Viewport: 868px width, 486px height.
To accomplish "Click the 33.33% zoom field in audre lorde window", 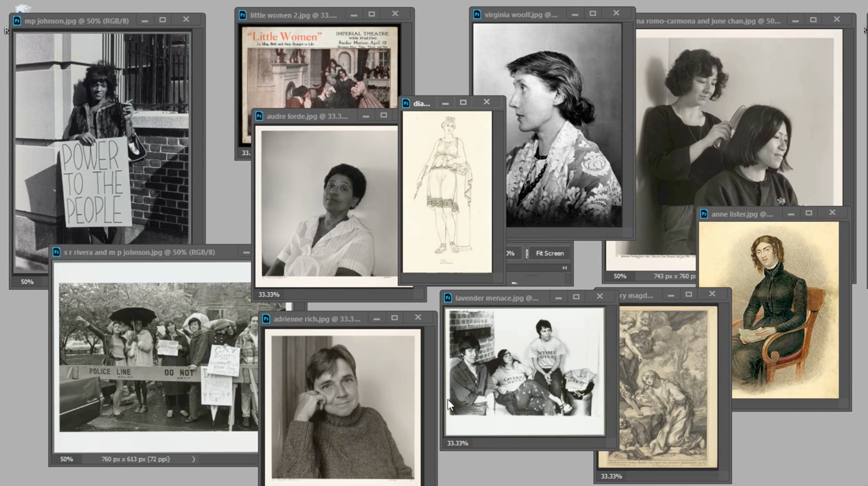I will tap(269, 294).
